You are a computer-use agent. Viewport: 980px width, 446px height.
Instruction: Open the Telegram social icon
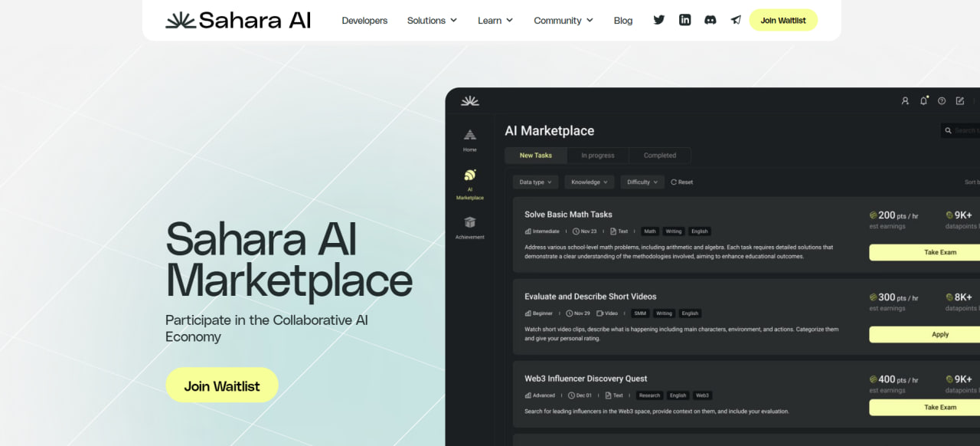(x=736, y=20)
